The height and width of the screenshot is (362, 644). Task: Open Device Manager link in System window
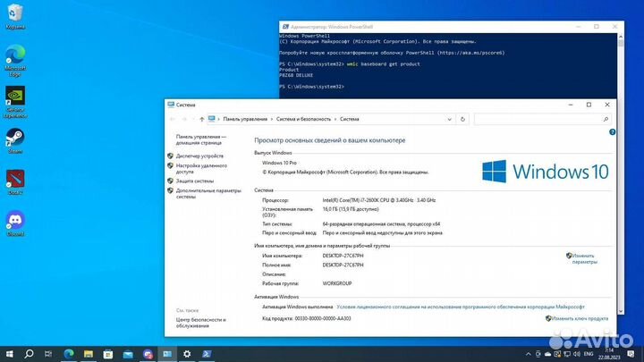coord(199,156)
